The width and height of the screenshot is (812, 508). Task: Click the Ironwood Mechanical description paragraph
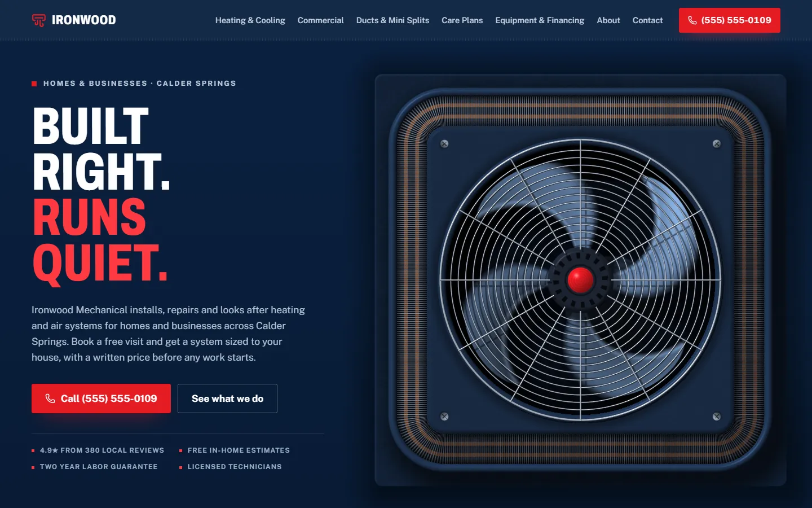168,334
